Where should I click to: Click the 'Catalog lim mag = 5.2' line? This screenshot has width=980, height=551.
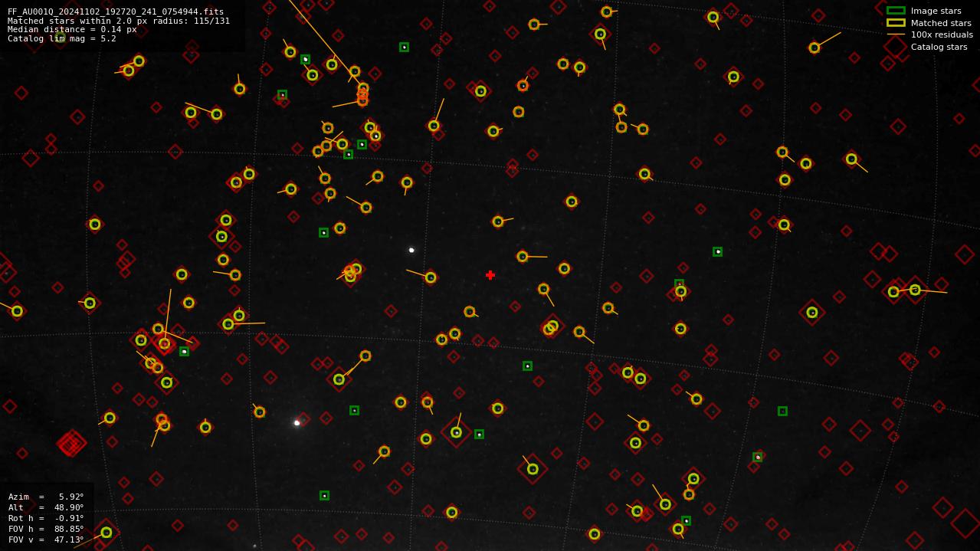62,38
